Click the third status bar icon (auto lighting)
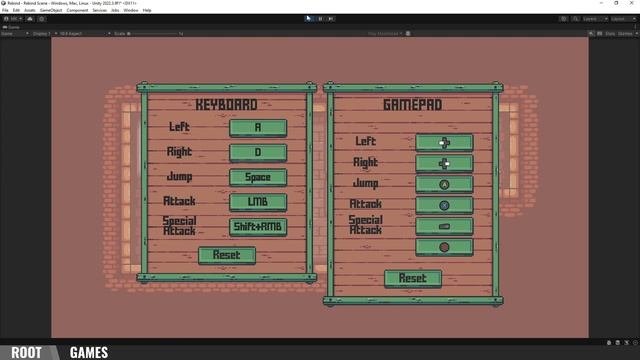Image resolution: width=640 pixels, height=360 pixels. point(627,343)
